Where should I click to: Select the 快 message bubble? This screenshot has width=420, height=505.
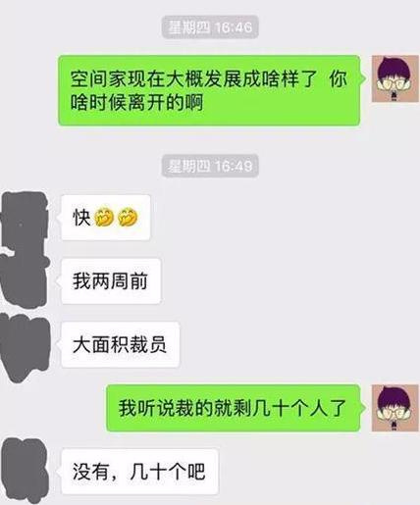[105, 218]
